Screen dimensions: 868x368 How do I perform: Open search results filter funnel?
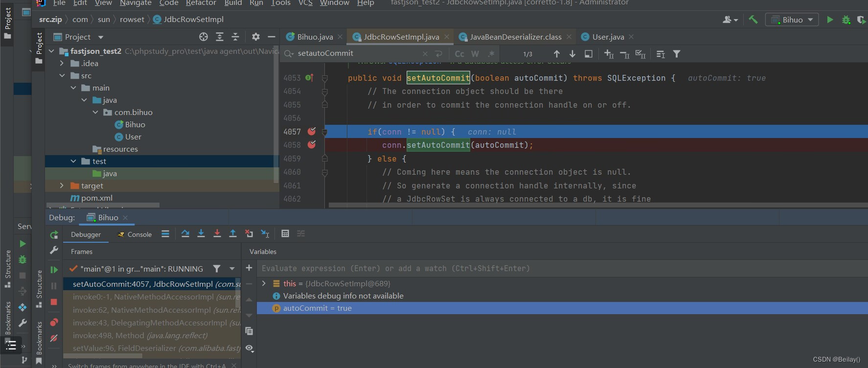pyautogui.click(x=676, y=54)
